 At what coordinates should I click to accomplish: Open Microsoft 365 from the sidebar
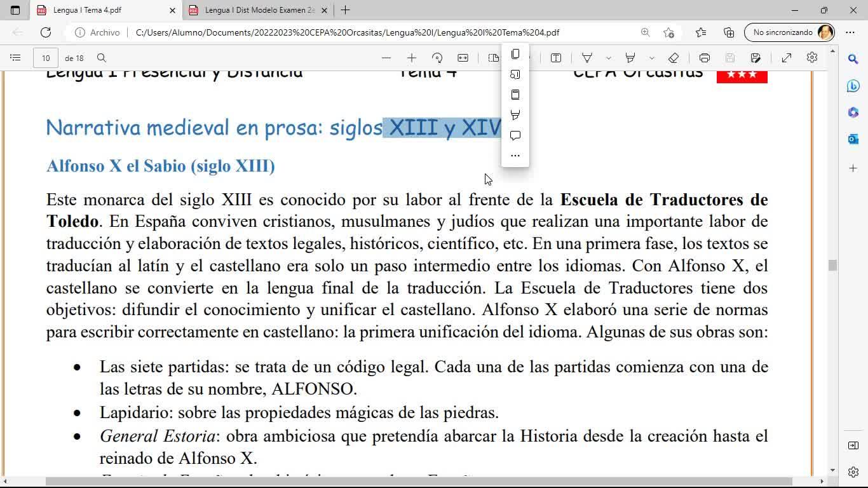(853, 112)
